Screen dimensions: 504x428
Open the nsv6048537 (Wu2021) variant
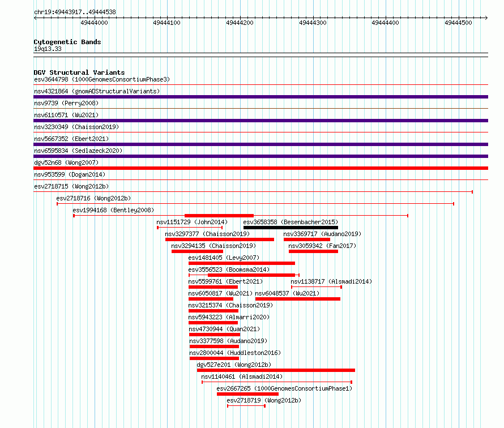[x=287, y=293]
